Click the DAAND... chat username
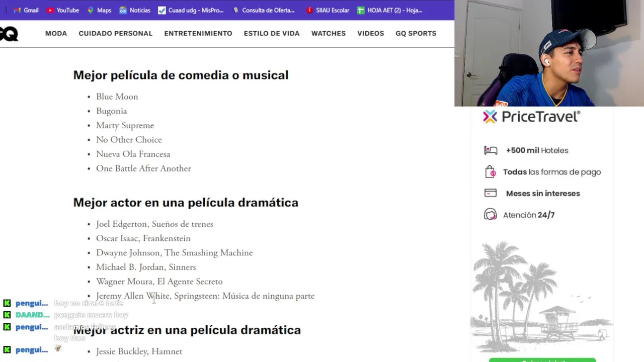This screenshot has width=644, height=362. pyautogui.click(x=32, y=315)
